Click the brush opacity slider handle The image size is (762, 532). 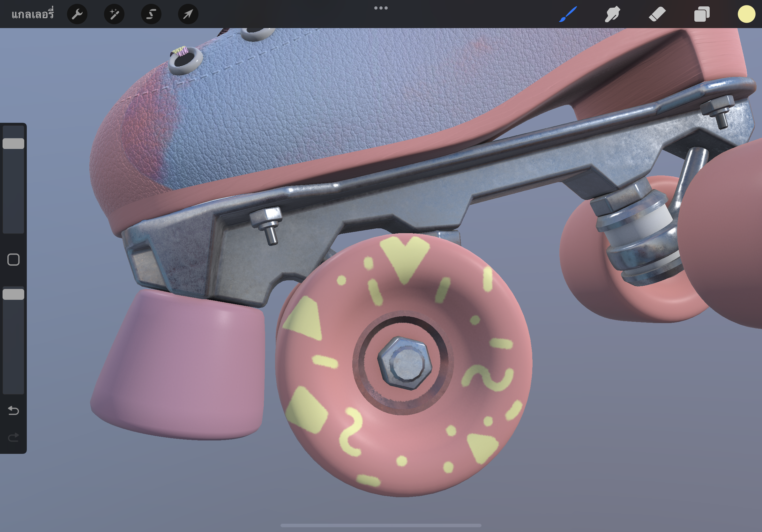coord(13,294)
